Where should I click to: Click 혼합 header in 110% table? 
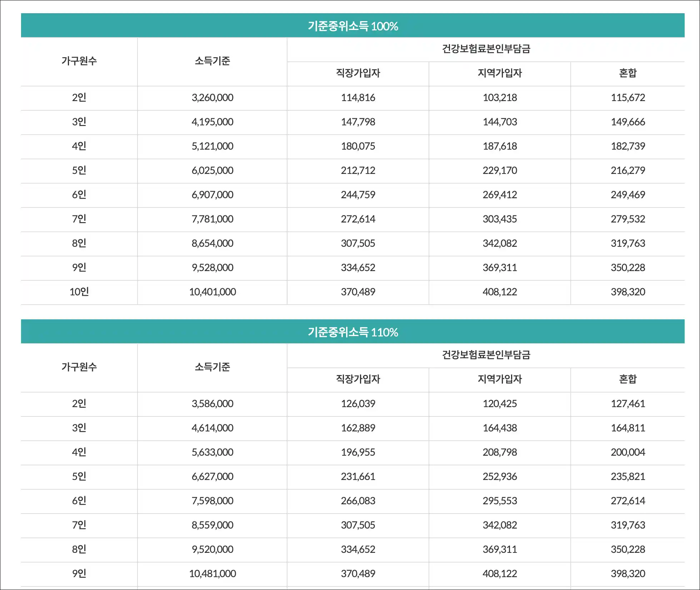pos(627,379)
